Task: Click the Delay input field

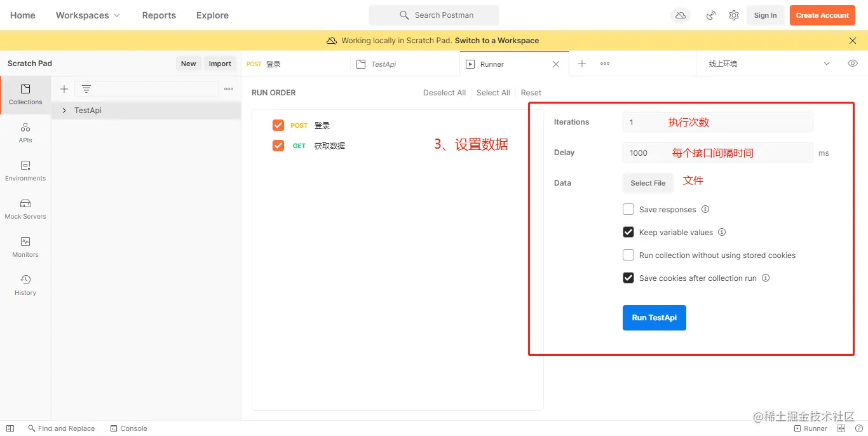Action: tap(718, 153)
